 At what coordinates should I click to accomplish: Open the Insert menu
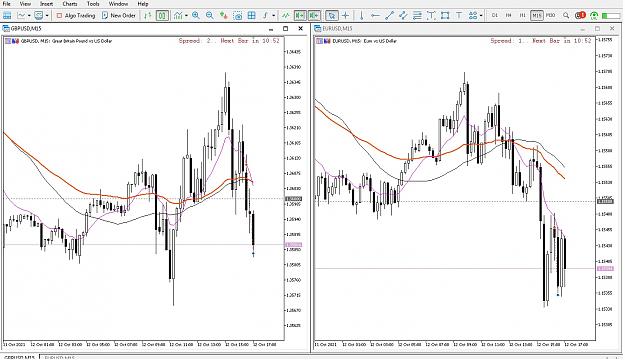pos(46,4)
